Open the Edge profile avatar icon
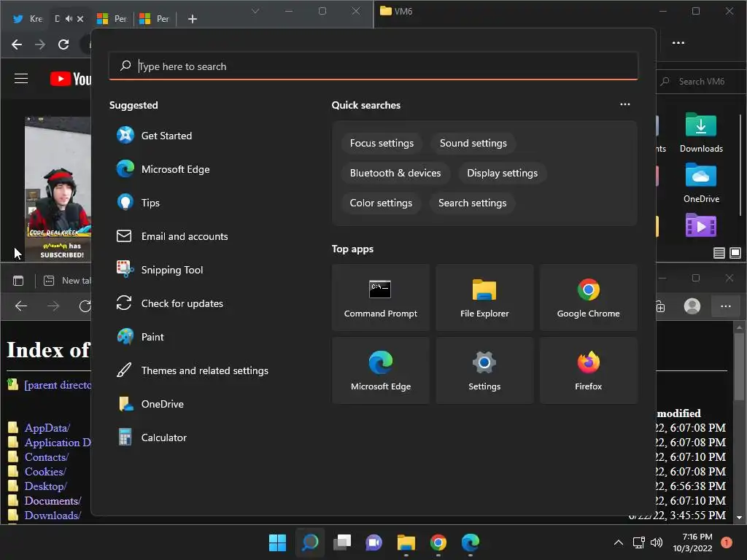 click(x=692, y=306)
